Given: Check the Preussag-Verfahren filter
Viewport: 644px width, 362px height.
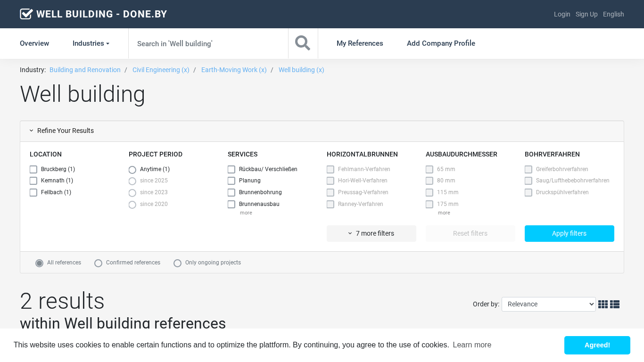Looking at the screenshot, I should (x=330, y=193).
